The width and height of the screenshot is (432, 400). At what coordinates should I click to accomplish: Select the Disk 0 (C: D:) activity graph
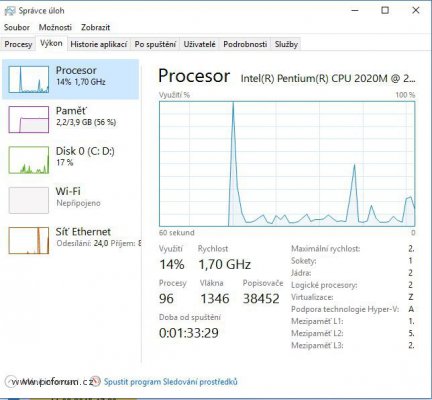[x=29, y=160]
